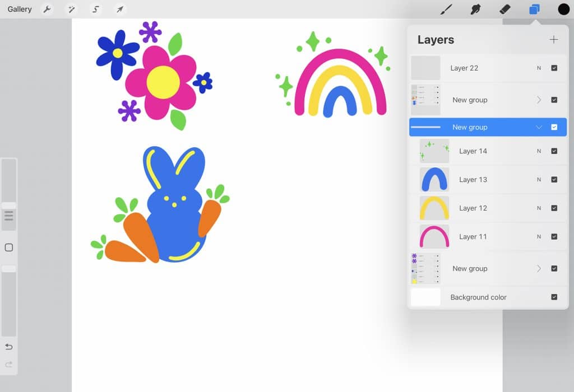Image resolution: width=574 pixels, height=392 pixels.
Task: Hide Layer 22 with its checkbox
Action: [554, 68]
